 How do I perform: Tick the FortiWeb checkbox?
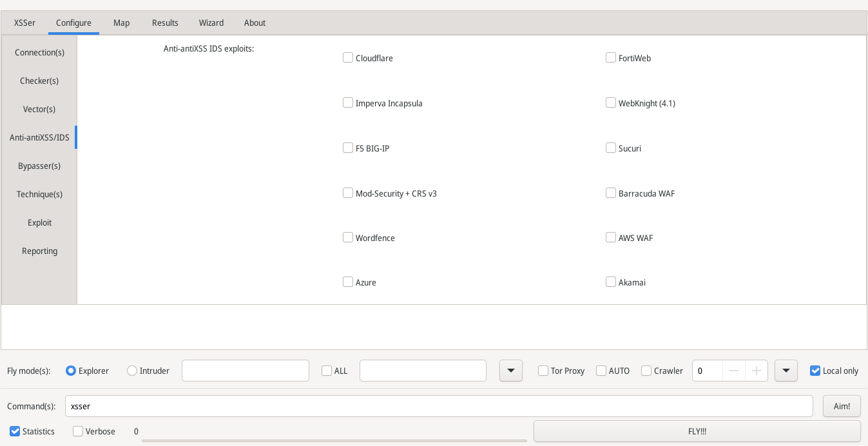tap(611, 57)
